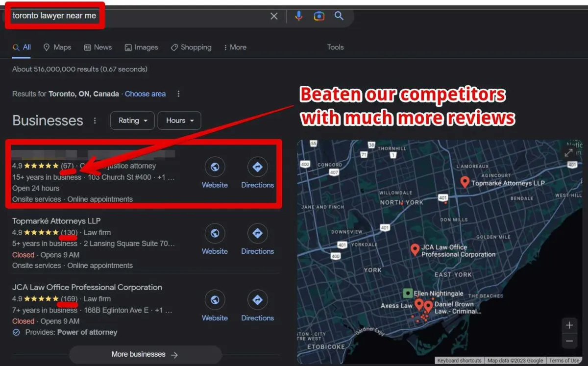
Task: Open Topmarké Attorneys LLP website globe icon
Action: click(215, 234)
